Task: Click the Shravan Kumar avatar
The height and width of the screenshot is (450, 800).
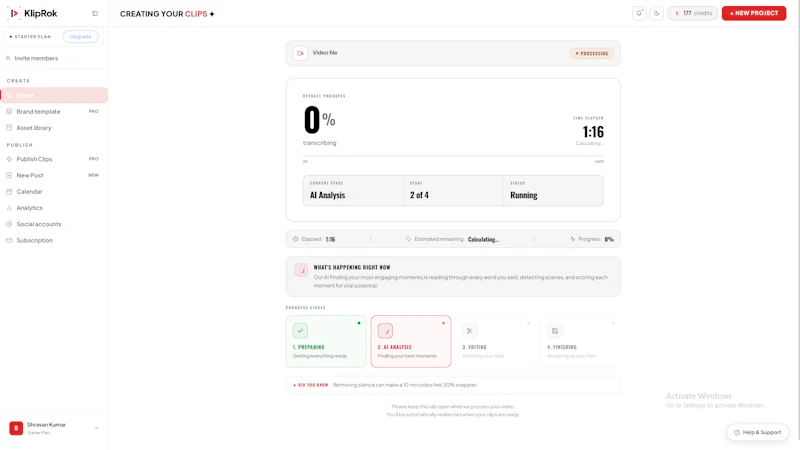Action: point(16,428)
